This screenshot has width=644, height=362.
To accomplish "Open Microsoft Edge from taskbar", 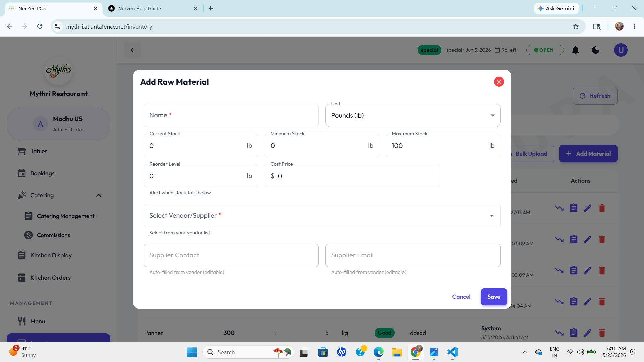I will point(378,352).
